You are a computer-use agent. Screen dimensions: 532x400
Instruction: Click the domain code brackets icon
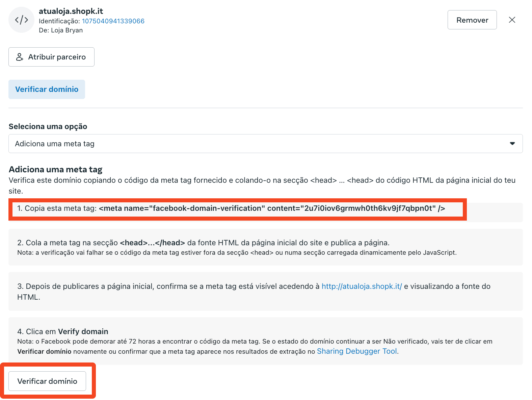coord(21,20)
